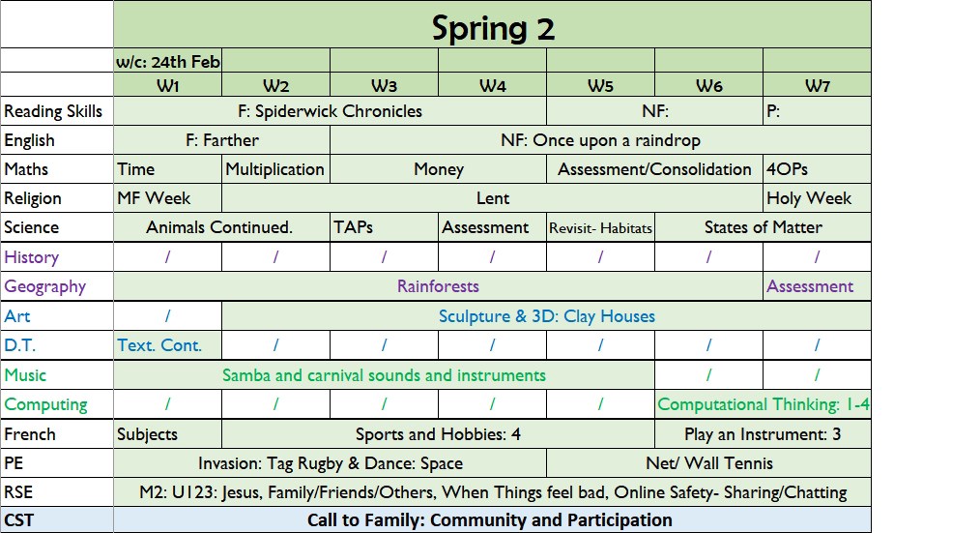The image size is (980, 533).
Task: Click the Spring 2 title cell
Action: [492, 24]
